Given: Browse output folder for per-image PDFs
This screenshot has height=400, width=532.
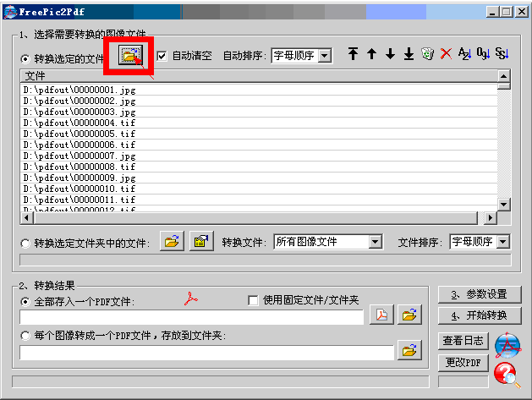Looking at the screenshot, I should pyautogui.click(x=409, y=350).
